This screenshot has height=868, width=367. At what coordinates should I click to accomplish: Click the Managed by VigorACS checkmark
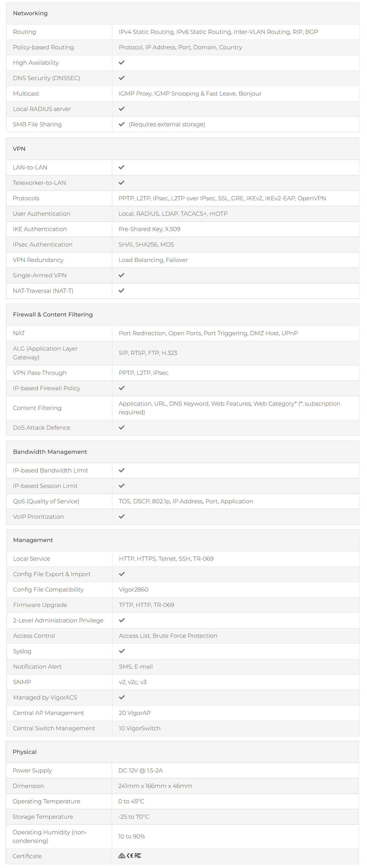point(122,697)
